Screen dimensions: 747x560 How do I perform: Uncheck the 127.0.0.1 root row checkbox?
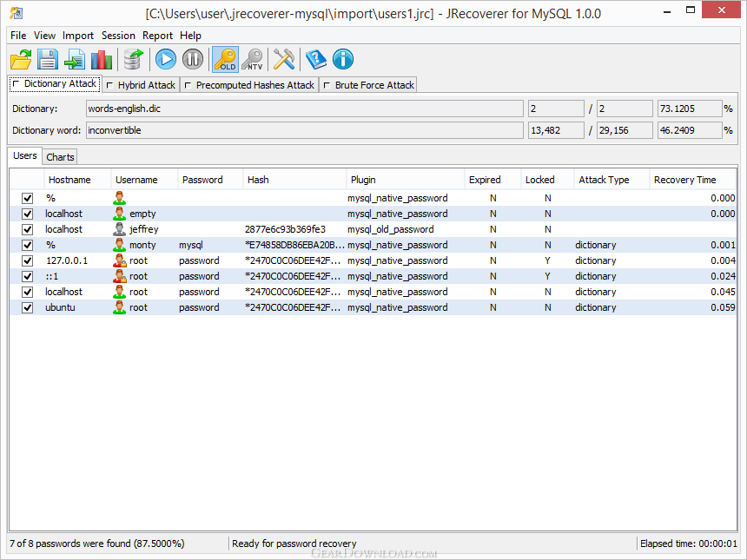28,261
